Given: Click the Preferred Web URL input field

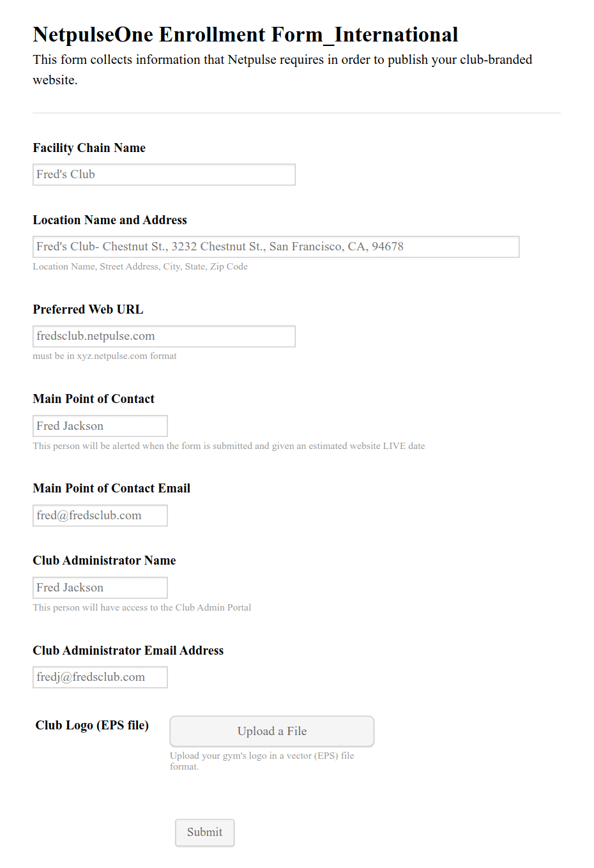Looking at the screenshot, I should point(164,336).
